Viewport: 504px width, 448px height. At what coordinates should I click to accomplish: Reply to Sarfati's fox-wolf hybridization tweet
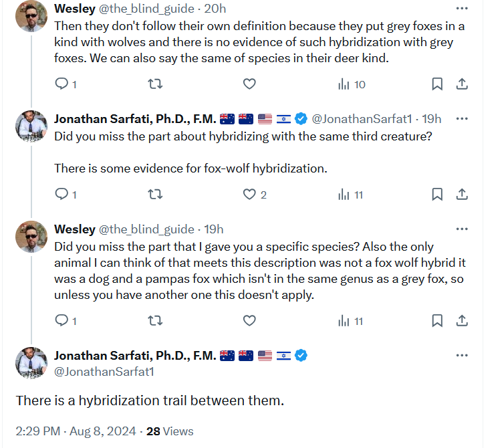point(61,195)
